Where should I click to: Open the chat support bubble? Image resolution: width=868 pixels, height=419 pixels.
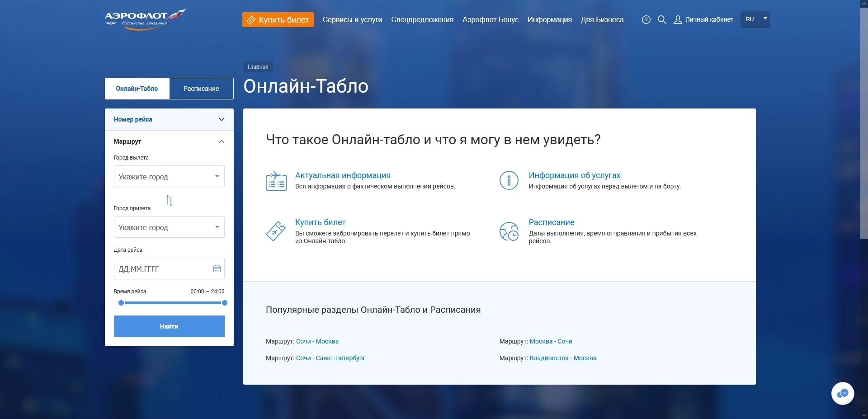[x=842, y=394]
